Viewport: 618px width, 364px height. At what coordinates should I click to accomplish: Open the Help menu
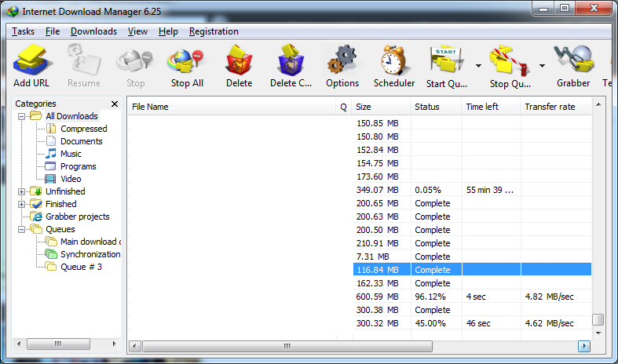pyautogui.click(x=168, y=31)
